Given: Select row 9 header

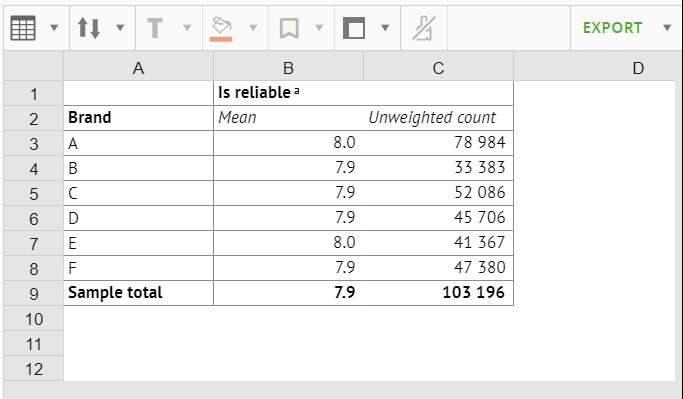Looking at the screenshot, I should coord(34,294).
